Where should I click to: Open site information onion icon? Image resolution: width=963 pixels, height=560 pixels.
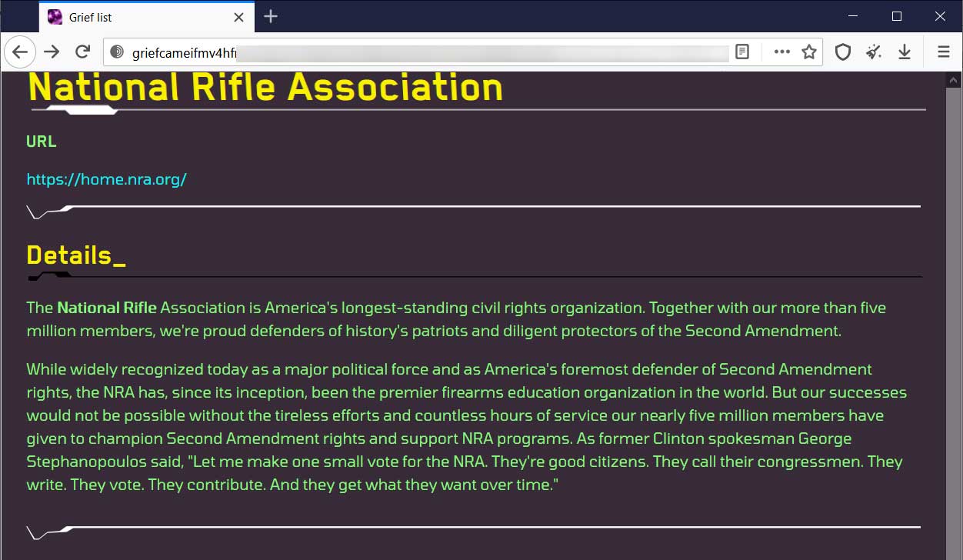[x=117, y=52]
